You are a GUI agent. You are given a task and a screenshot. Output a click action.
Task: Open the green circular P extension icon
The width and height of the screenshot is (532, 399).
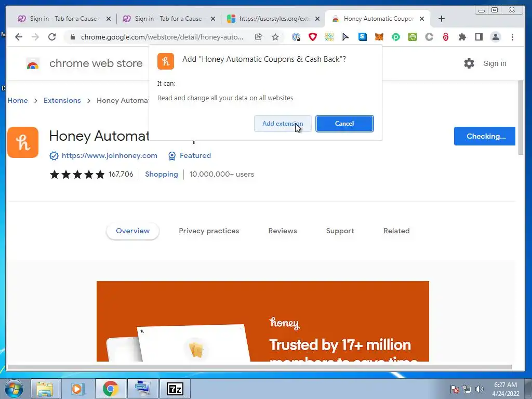(x=395, y=37)
